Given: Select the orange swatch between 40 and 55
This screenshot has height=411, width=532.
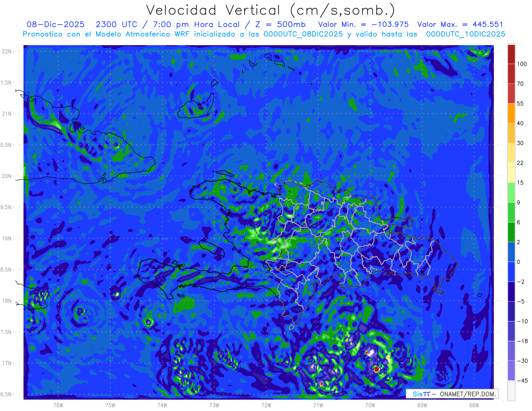Looking at the screenshot, I should [x=511, y=113].
